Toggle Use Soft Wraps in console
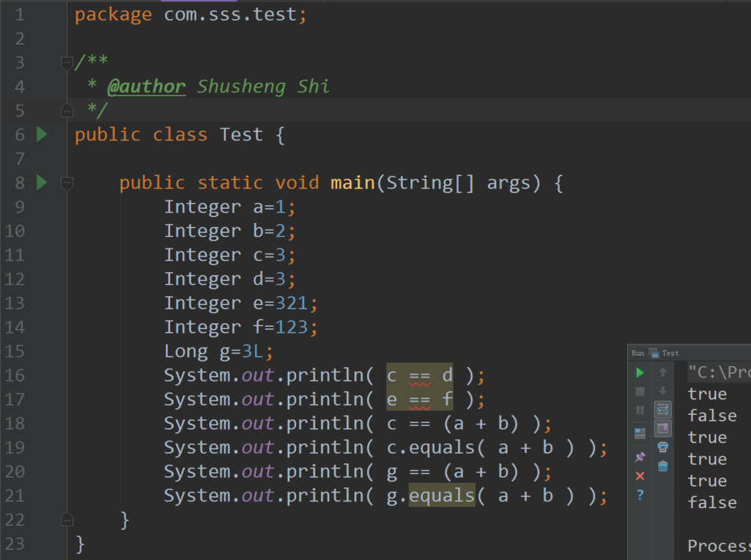Screen dimensions: 751x560 pos(663,410)
